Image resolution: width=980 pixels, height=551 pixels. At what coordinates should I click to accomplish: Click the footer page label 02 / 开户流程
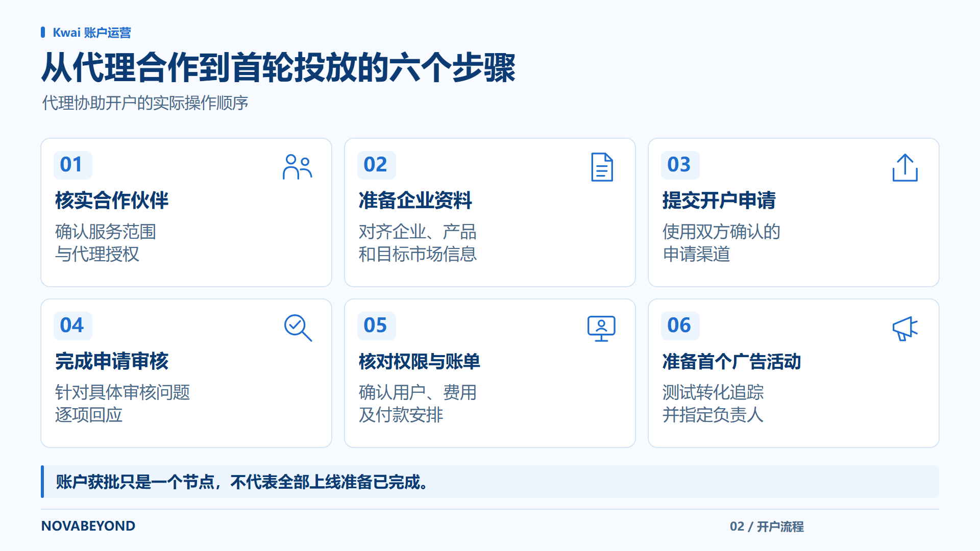tap(767, 527)
